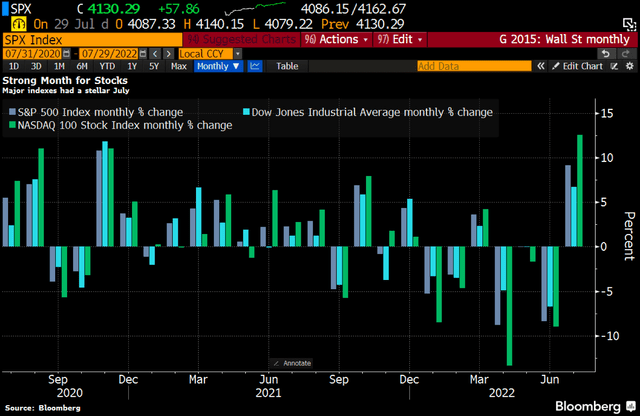
Task: Click the Local CCY currency field
Action: click(206, 53)
